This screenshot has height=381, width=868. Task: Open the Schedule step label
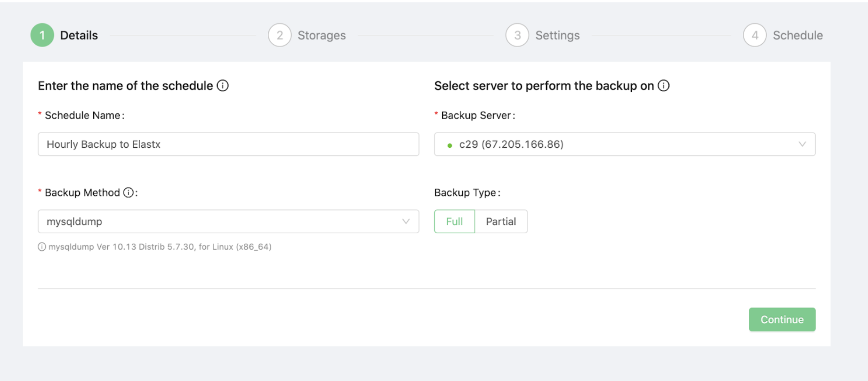797,35
